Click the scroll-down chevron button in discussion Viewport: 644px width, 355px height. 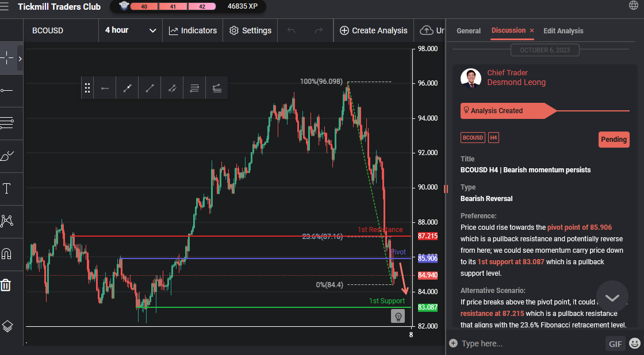point(612,297)
